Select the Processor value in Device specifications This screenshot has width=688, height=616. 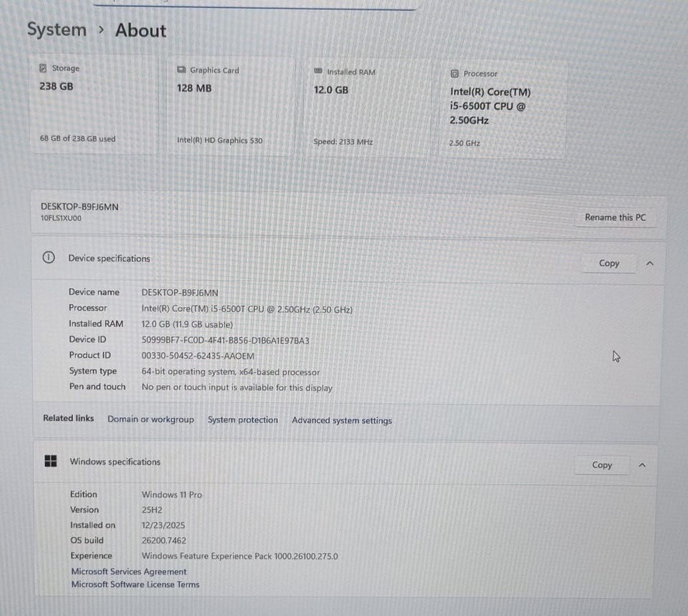click(x=247, y=309)
